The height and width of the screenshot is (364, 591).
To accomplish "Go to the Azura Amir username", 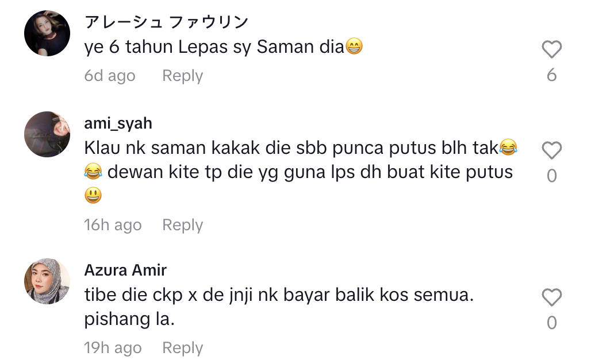I will click(125, 270).
